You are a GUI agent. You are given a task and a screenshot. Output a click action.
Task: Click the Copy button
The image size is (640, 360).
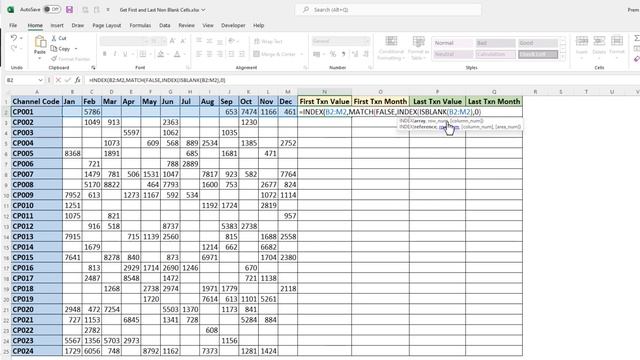tap(61, 49)
